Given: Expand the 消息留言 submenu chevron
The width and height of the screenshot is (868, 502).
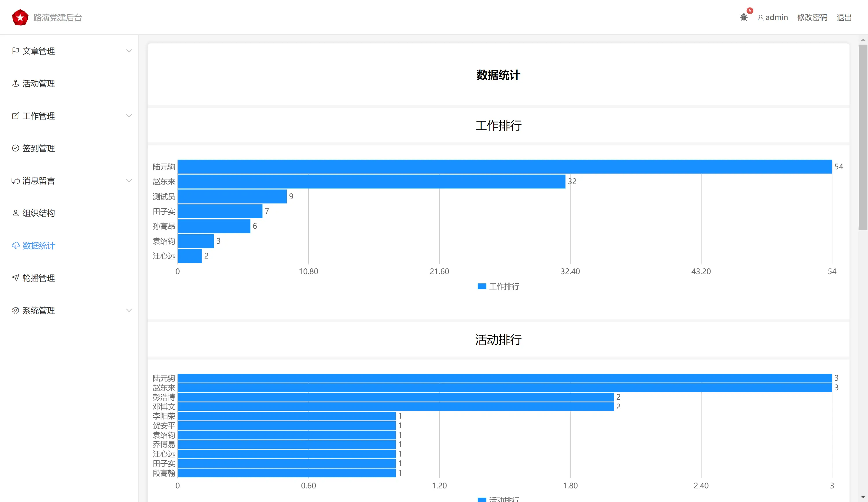Looking at the screenshot, I should [x=129, y=181].
